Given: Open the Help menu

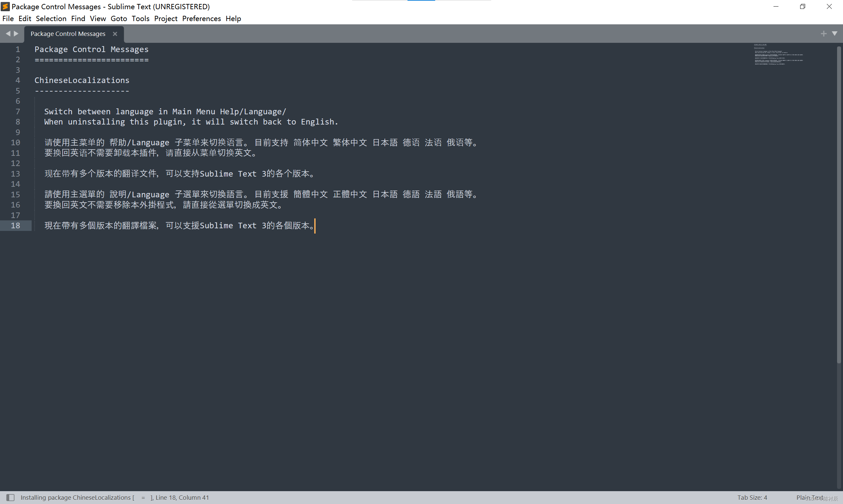Looking at the screenshot, I should pos(233,19).
